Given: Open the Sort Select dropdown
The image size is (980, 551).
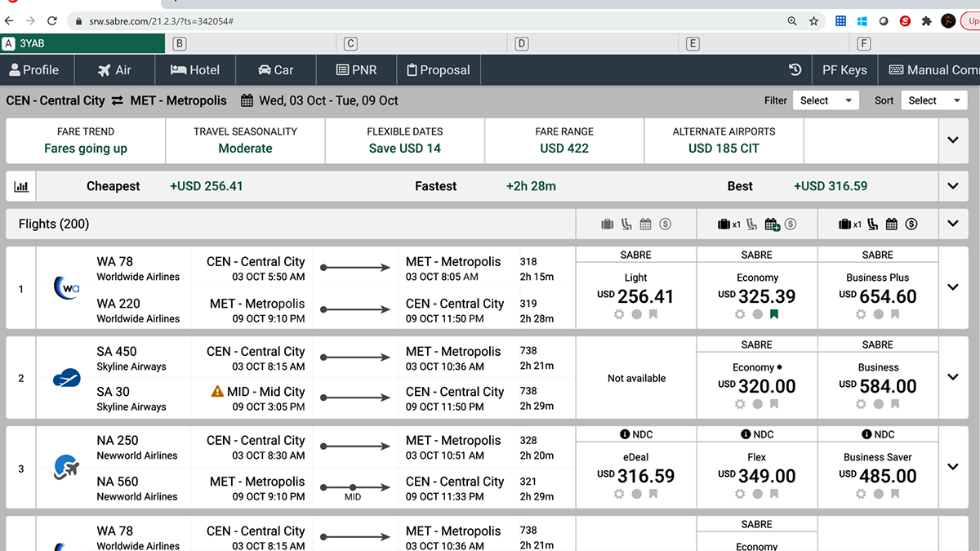Looking at the screenshot, I should pyautogui.click(x=934, y=100).
